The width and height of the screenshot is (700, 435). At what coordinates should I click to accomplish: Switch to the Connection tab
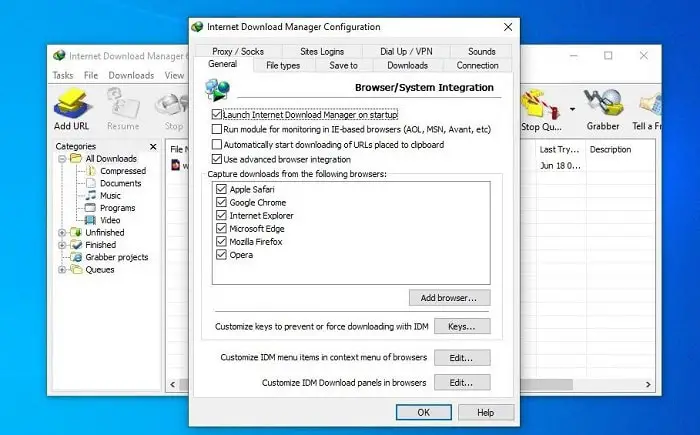[477, 65]
